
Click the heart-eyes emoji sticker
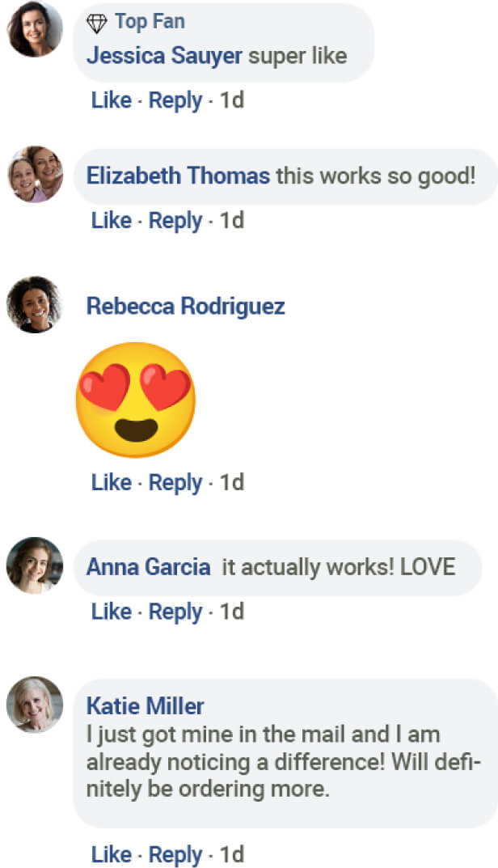136,400
